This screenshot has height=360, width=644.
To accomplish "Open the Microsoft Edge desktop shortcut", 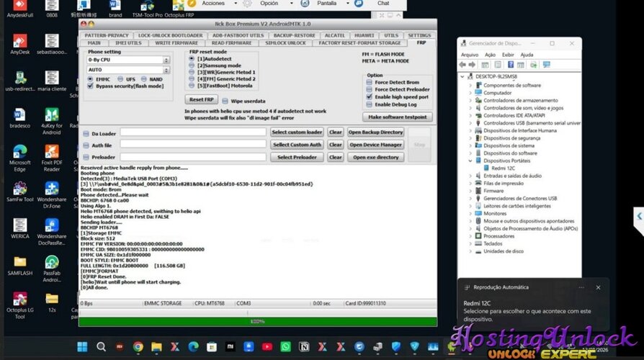I will point(19,158).
